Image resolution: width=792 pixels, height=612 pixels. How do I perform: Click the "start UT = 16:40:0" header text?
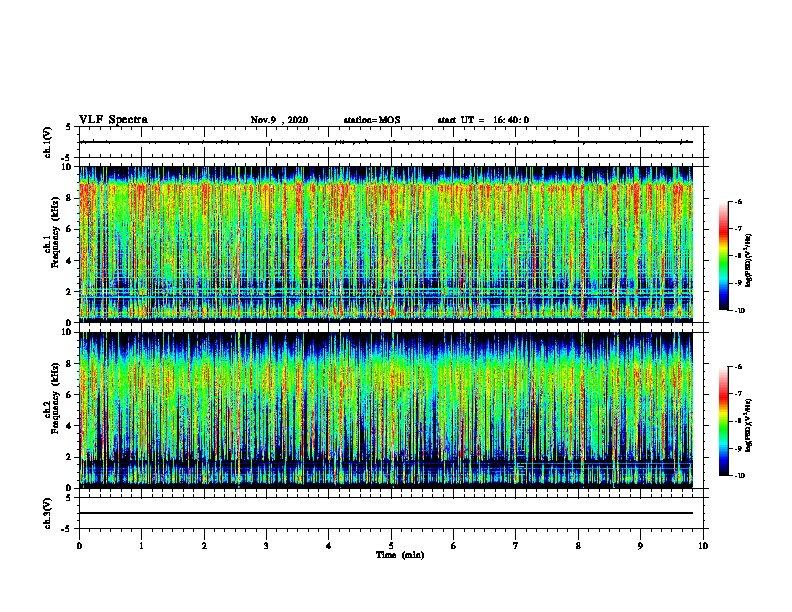[483, 120]
